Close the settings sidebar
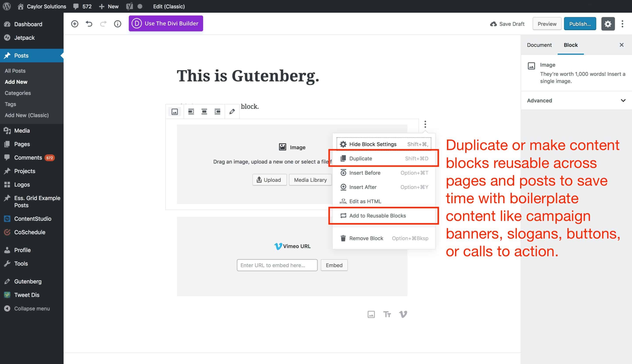The width and height of the screenshot is (632, 364). pyautogui.click(x=621, y=45)
